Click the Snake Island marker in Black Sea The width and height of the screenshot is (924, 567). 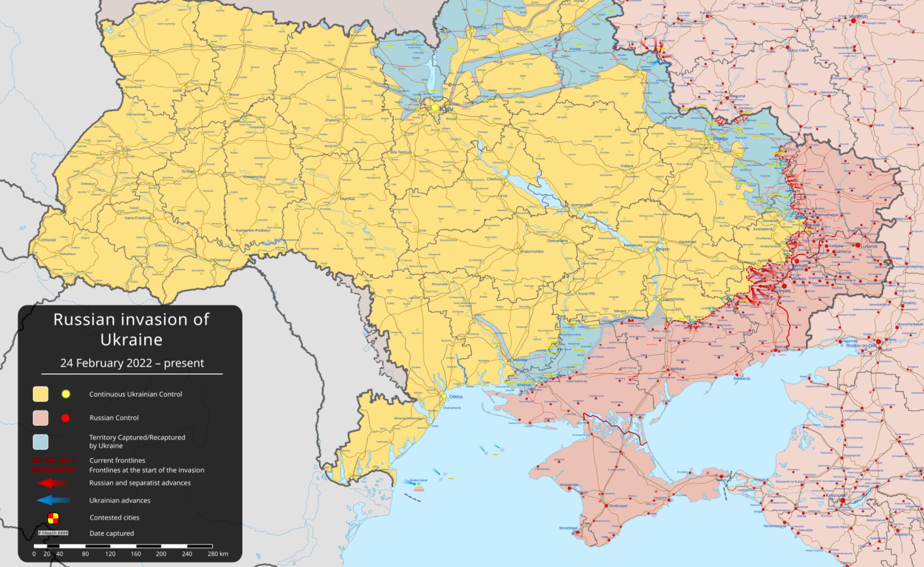click(x=419, y=484)
